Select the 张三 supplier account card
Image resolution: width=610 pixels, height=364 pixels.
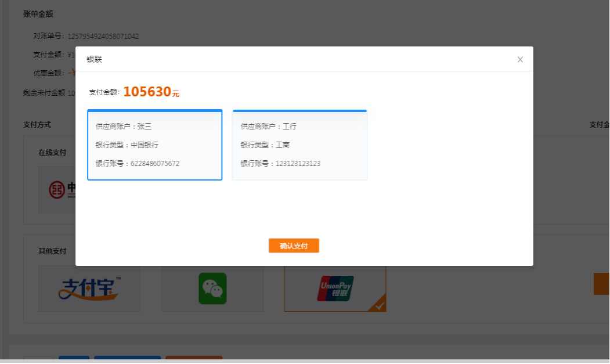[x=154, y=145]
